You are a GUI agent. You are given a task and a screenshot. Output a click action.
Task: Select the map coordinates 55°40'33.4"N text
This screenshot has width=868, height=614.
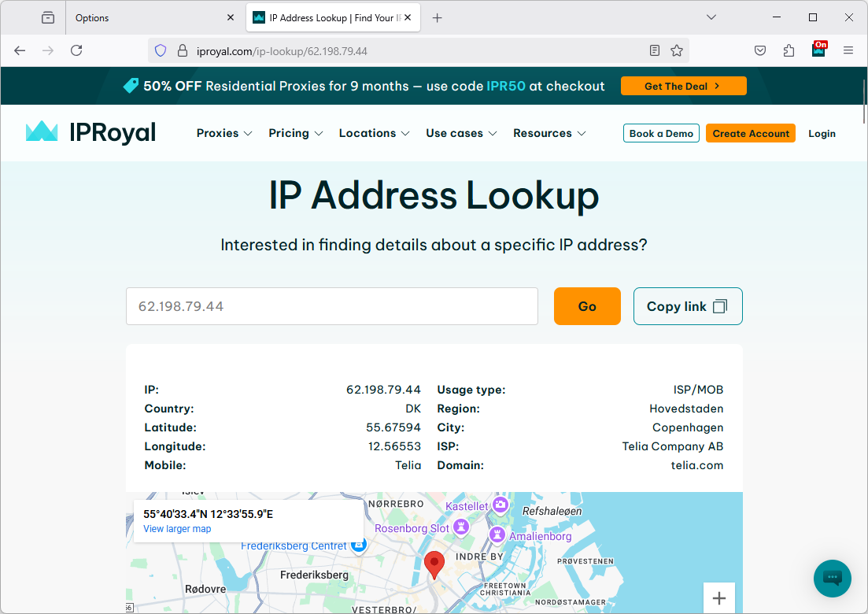tap(175, 514)
